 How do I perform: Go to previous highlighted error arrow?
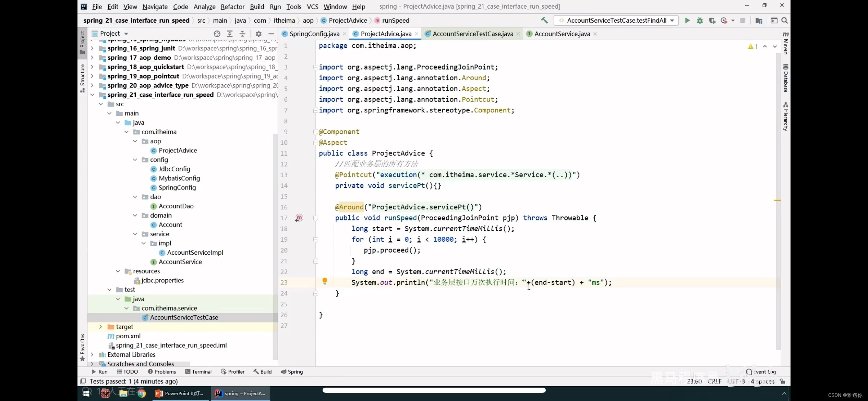coord(765,46)
